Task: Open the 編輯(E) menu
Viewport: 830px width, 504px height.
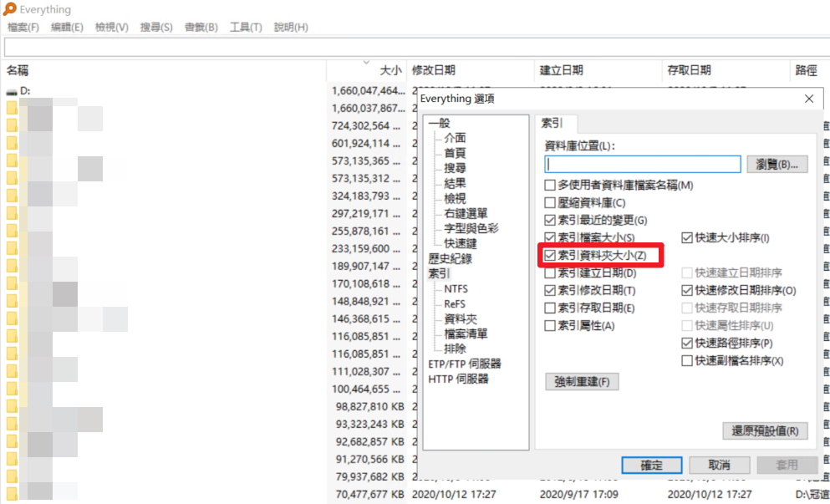Action: [67, 27]
